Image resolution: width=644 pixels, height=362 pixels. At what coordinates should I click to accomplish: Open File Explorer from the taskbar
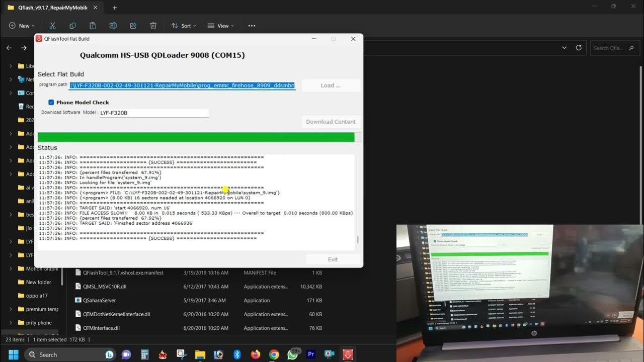pyautogui.click(x=200, y=354)
